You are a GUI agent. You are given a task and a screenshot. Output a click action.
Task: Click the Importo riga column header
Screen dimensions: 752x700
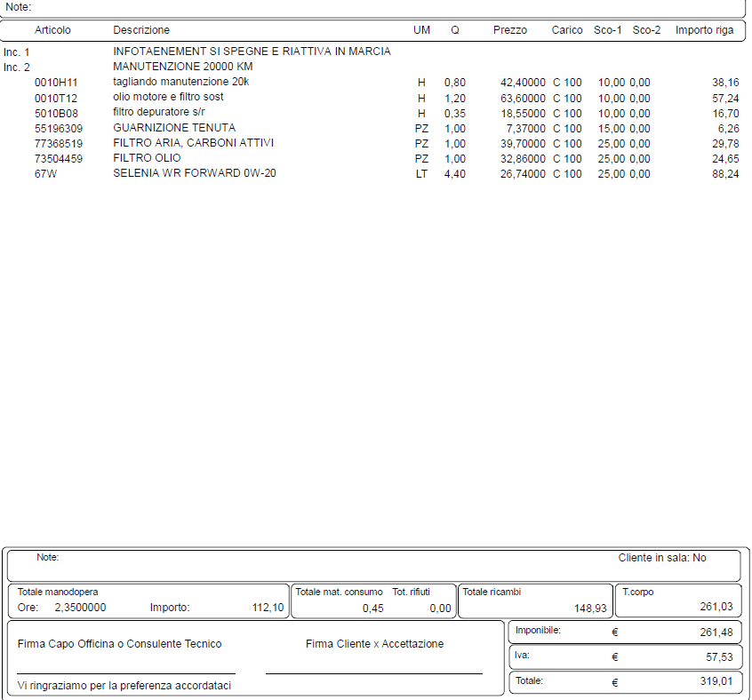coord(704,30)
